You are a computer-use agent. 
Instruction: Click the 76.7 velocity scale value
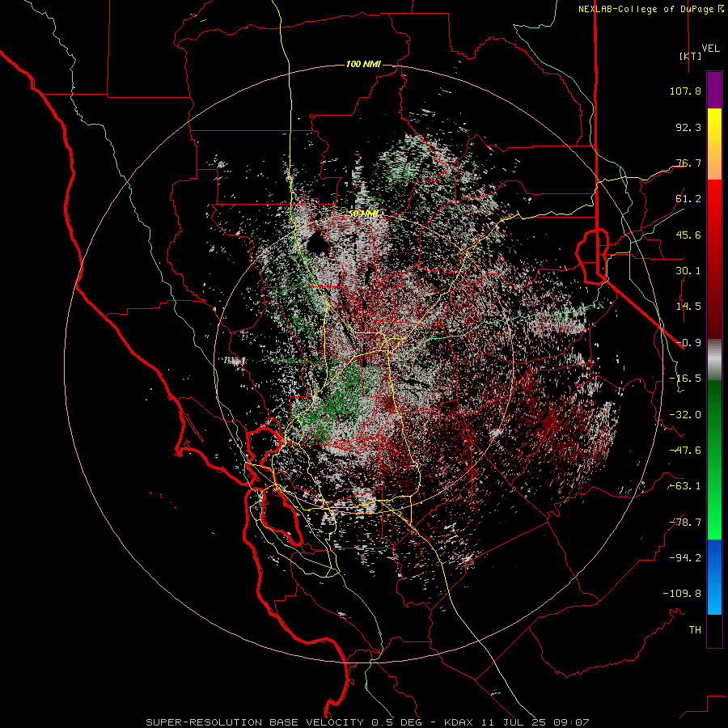[x=688, y=163]
